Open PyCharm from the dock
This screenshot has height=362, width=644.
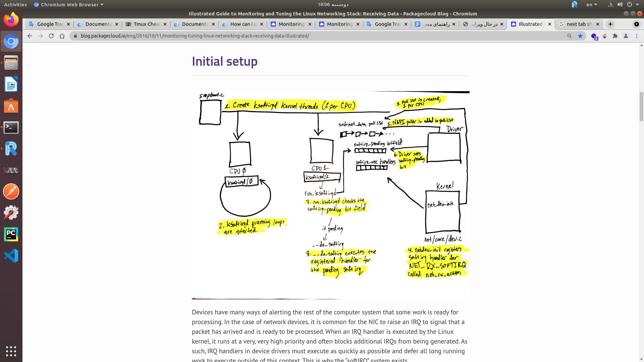[x=11, y=234]
